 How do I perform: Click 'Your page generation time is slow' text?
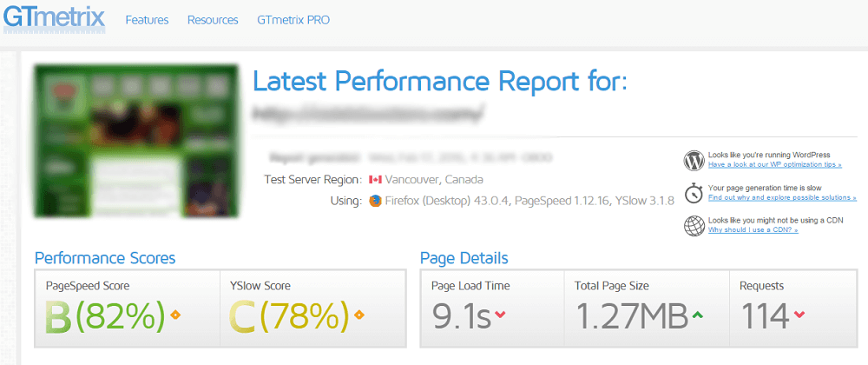[x=765, y=188]
